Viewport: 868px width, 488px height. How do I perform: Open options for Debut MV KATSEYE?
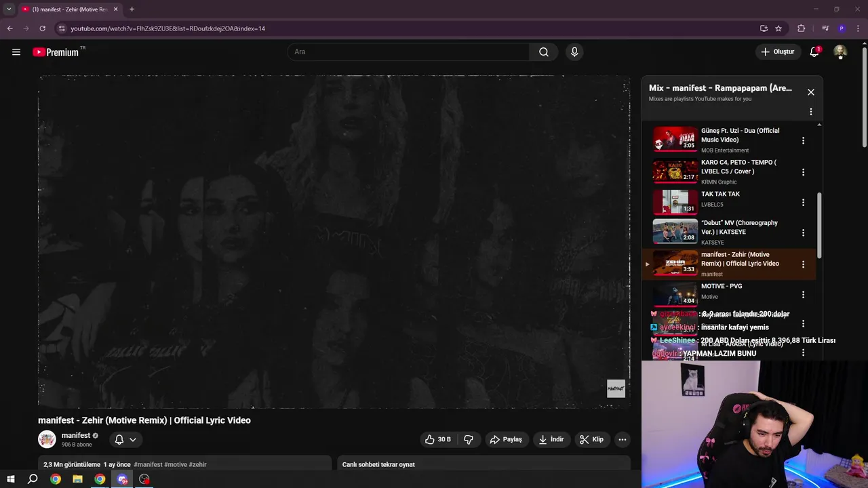(x=803, y=232)
